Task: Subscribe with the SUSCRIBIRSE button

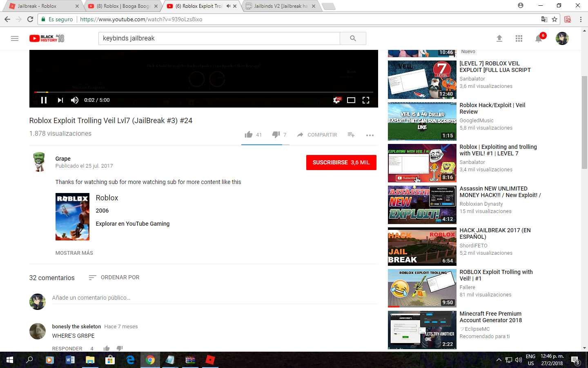Action: [341, 162]
